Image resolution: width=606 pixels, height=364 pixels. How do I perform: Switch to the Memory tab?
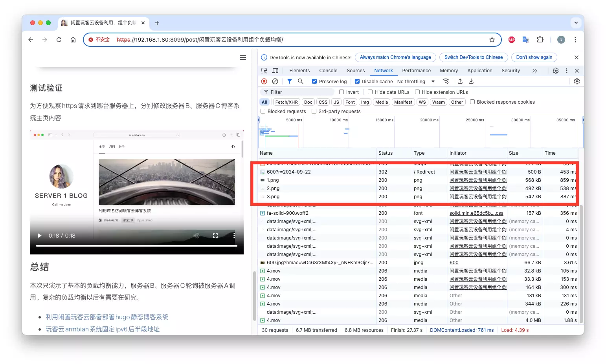(x=449, y=71)
